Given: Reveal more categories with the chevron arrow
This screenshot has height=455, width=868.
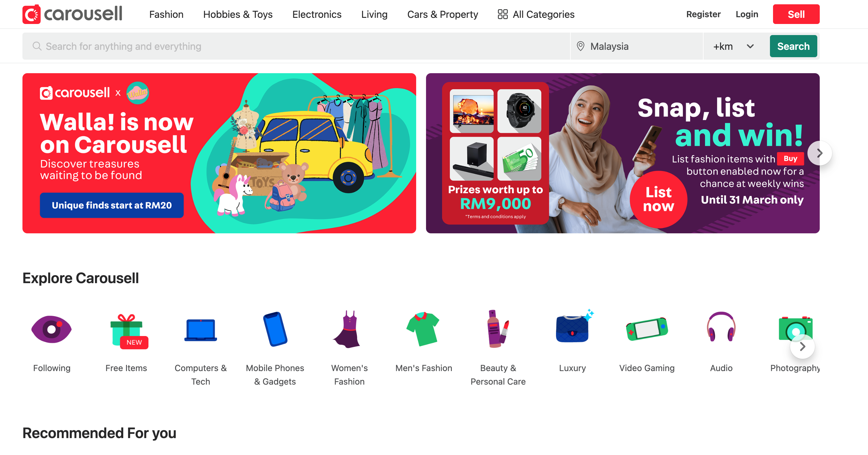Looking at the screenshot, I should pyautogui.click(x=802, y=346).
